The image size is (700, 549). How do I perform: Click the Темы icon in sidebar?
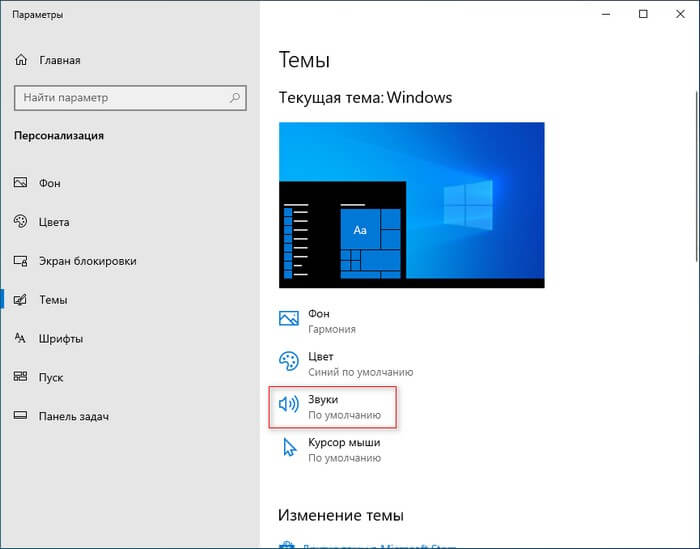(21, 299)
